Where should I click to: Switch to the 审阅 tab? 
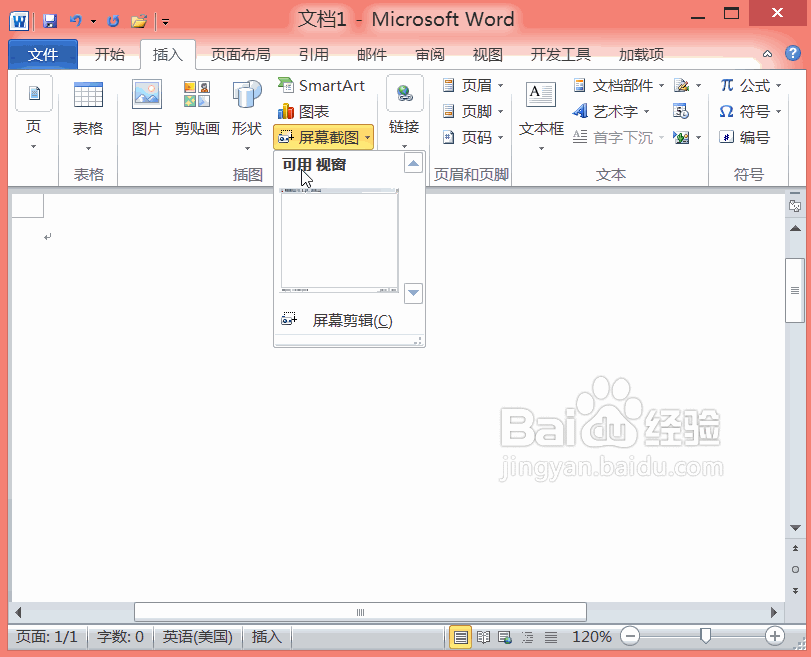coord(430,54)
